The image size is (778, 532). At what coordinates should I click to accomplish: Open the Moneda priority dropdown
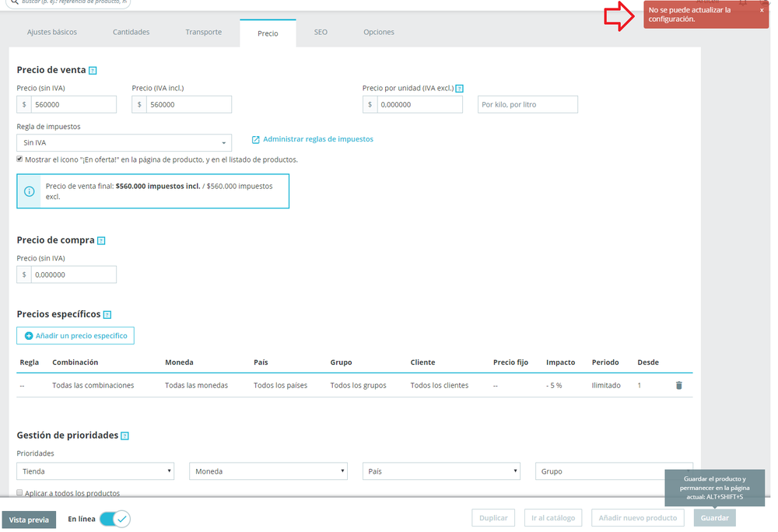(x=268, y=471)
